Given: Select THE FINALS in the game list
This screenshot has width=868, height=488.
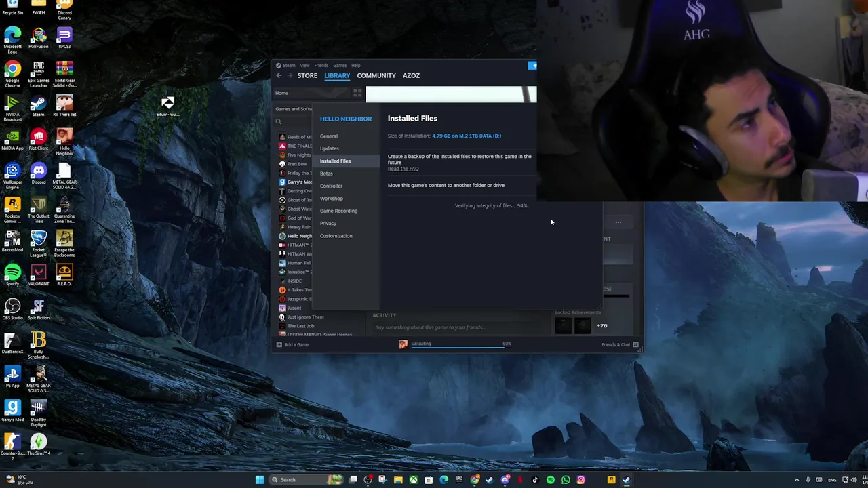Looking at the screenshot, I should click(296, 146).
